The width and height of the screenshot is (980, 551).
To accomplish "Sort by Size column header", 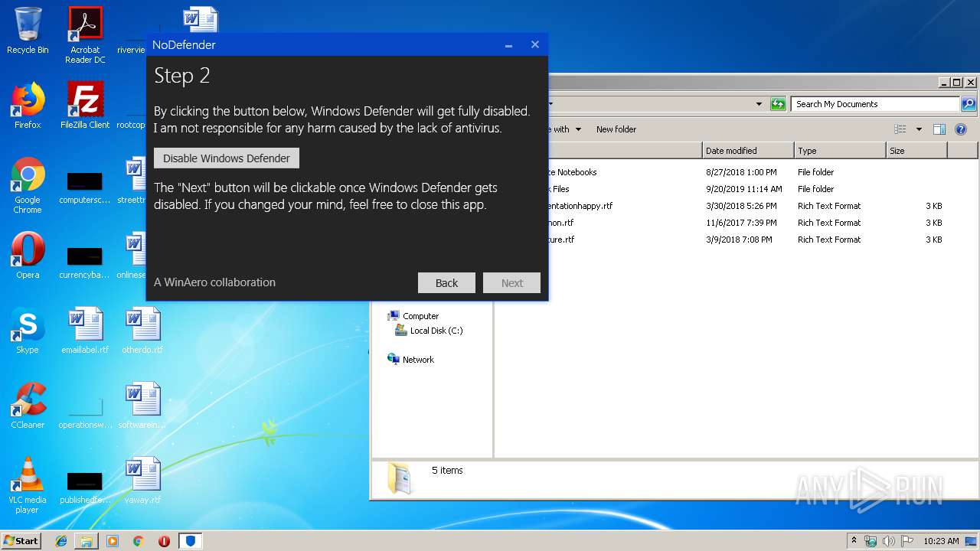I will click(916, 151).
